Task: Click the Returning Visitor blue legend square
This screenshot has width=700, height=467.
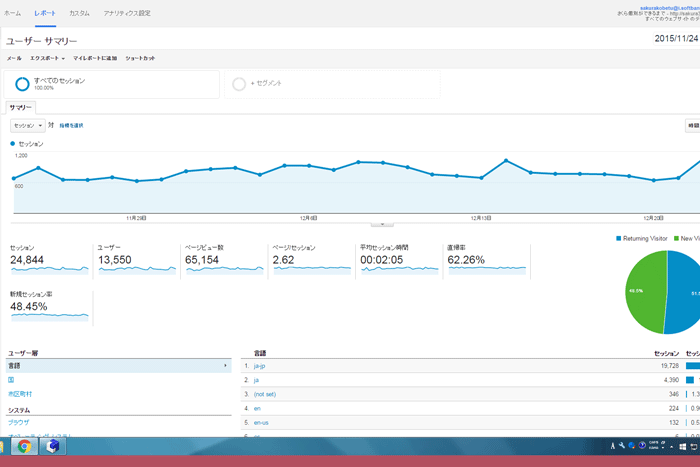Action: tap(620, 239)
